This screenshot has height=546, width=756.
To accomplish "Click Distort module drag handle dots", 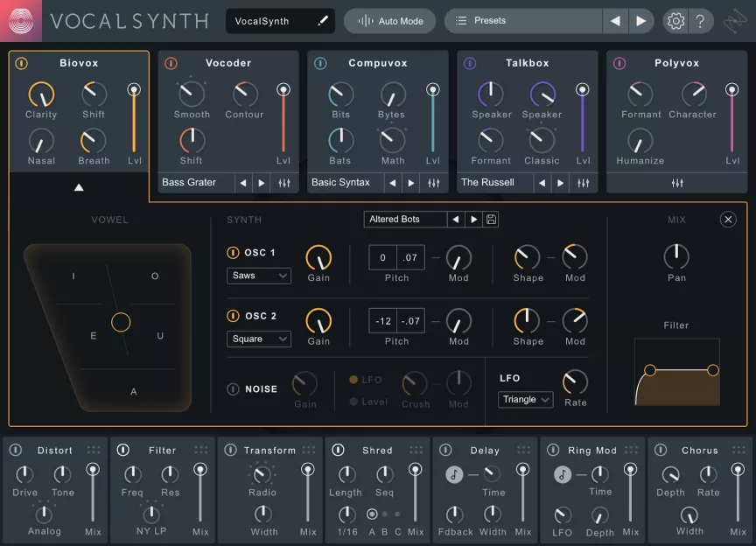I will tap(94, 450).
